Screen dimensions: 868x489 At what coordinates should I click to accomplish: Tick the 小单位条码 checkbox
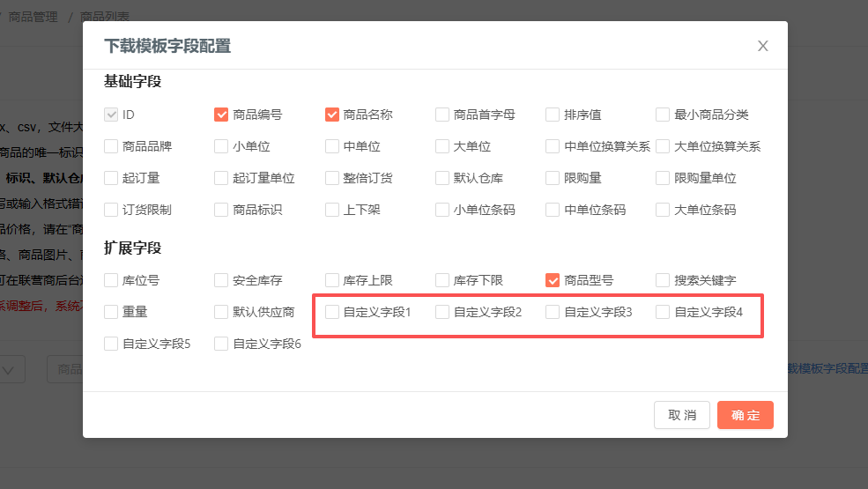441,210
